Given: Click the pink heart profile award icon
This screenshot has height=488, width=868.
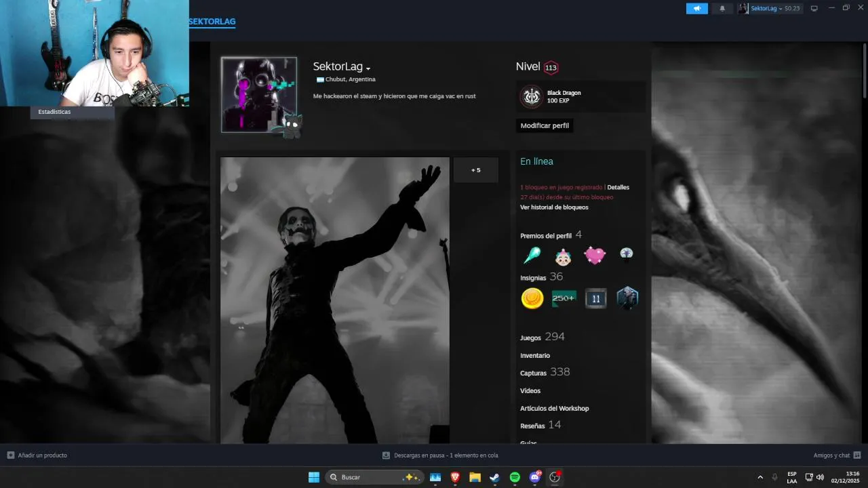Looking at the screenshot, I should (595, 256).
